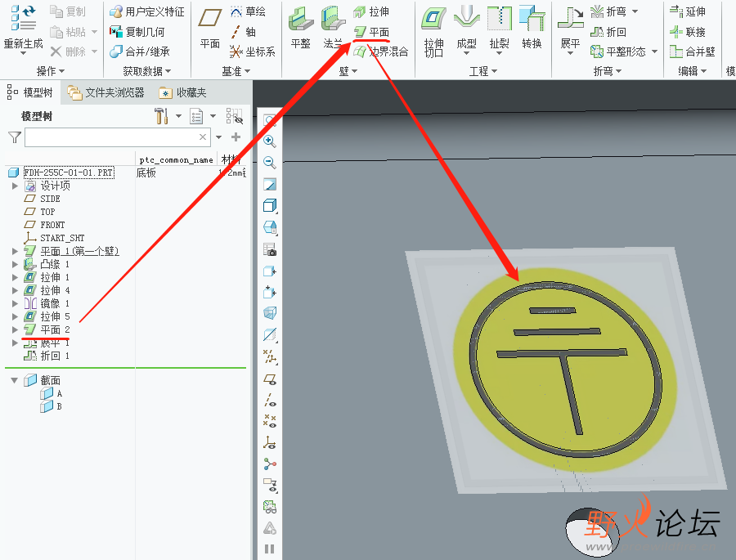Switch to Model Tree (模型树) tab

click(x=30, y=92)
